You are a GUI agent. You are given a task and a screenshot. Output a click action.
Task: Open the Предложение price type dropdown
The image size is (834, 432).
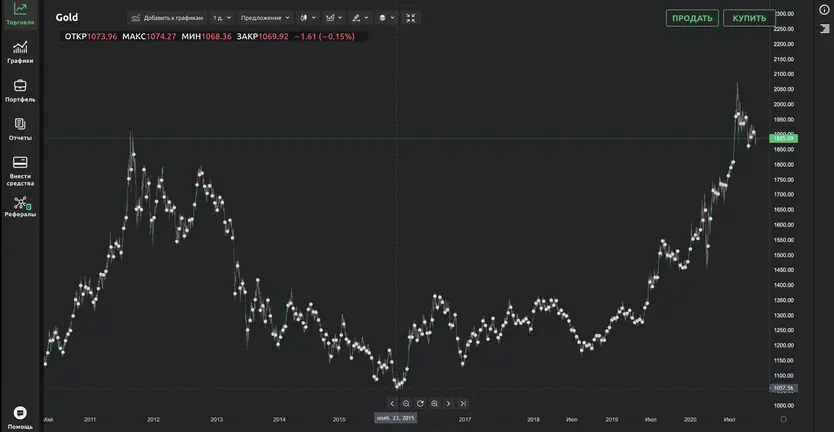click(x=266, y=18)
